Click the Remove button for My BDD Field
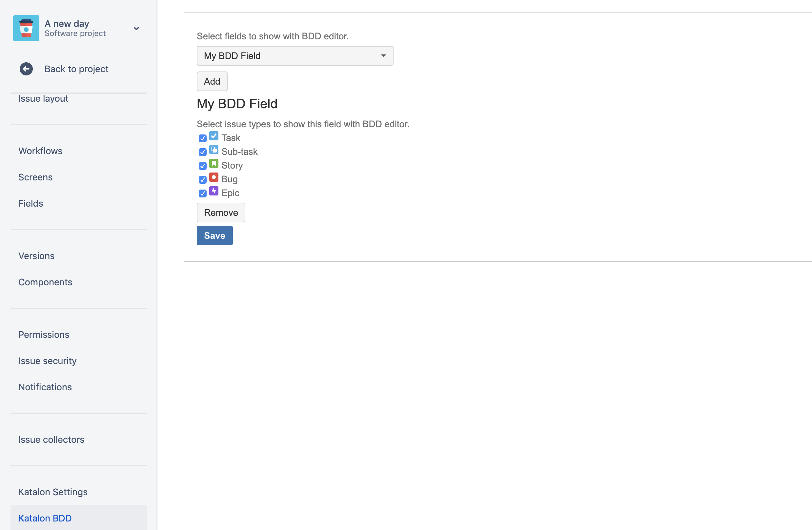Viewport: 812px width, 530px height. point(221,213)
